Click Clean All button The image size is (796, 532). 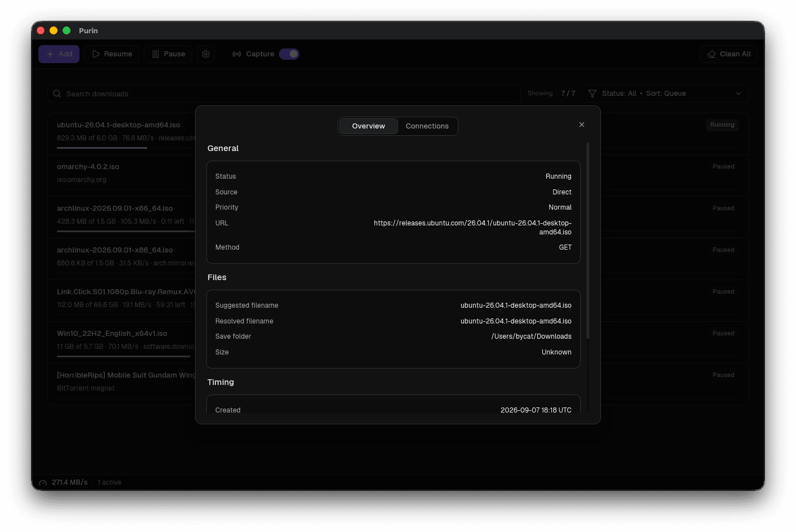pyautogui.click(x=728, y=54)
